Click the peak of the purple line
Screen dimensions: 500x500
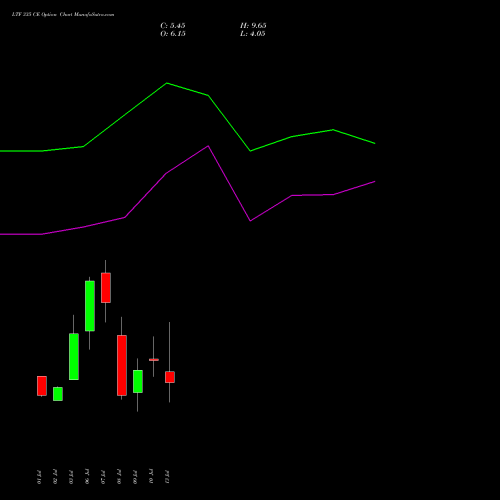tap(208, 146)
